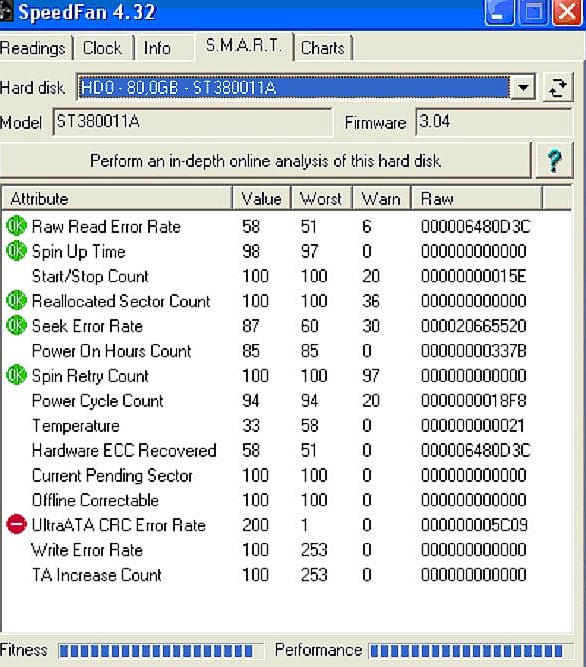
Task: Click OK status icon for Spin Up Time
Action: (16, 251)
